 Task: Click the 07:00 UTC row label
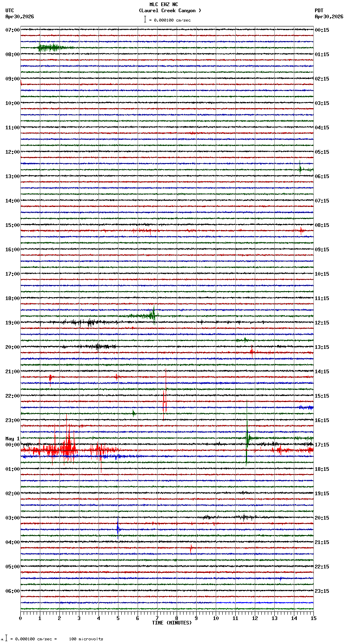(x=13, y=30)
